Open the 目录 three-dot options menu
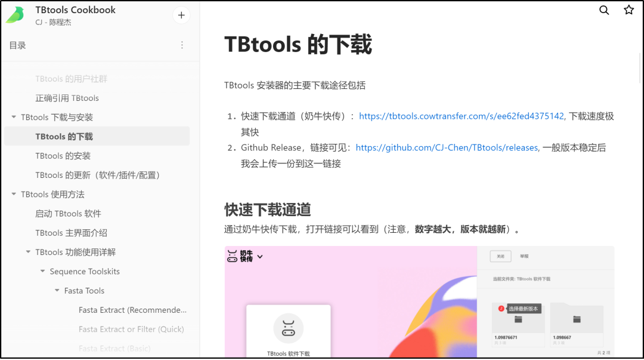644x360 pixels. pos(182,46)
